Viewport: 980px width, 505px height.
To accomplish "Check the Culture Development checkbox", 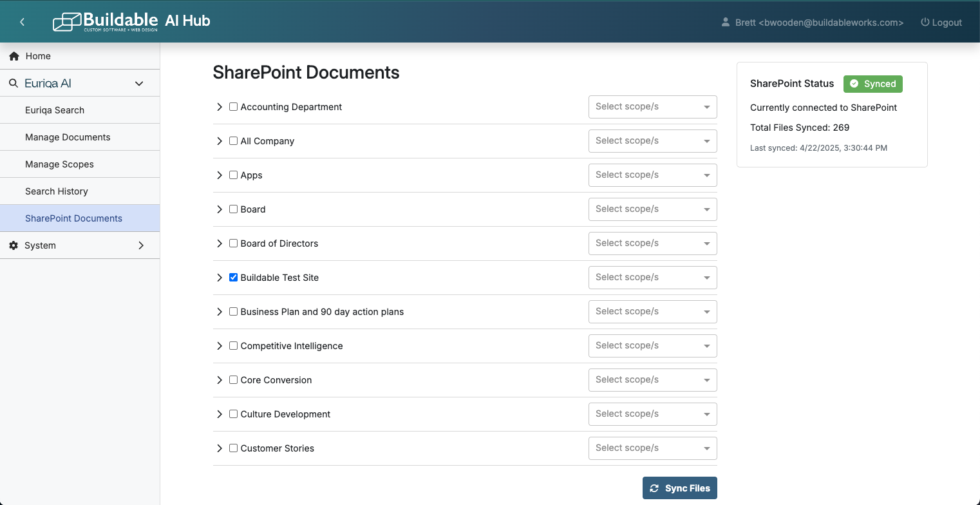I will coord(234,414).
